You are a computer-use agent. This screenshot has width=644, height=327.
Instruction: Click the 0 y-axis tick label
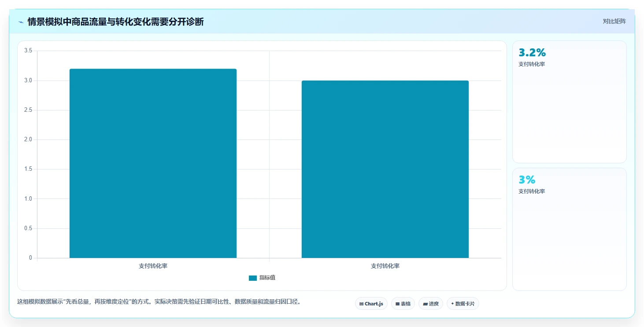(31, 258)
